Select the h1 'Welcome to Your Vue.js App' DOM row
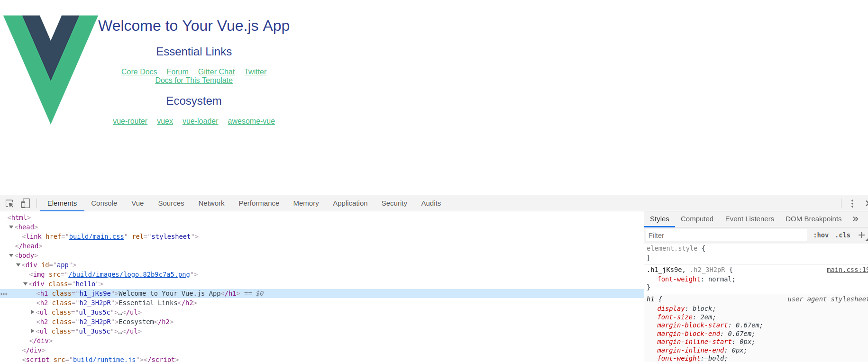This screenshot has width=868, height=362. click(322, 293)
